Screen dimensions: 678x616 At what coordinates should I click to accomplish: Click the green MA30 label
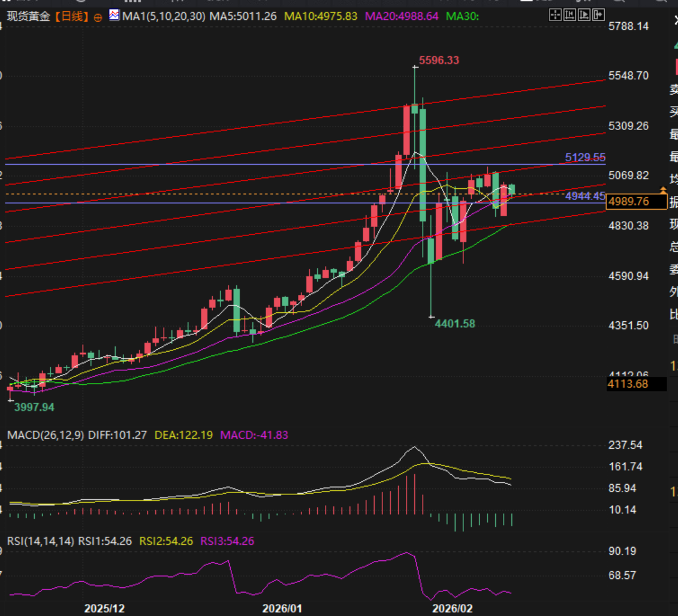462,16
